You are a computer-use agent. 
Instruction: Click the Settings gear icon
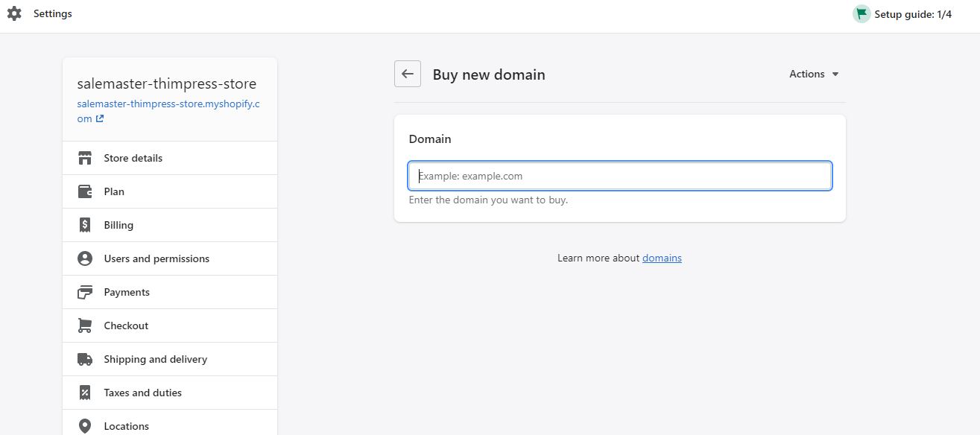13,13
